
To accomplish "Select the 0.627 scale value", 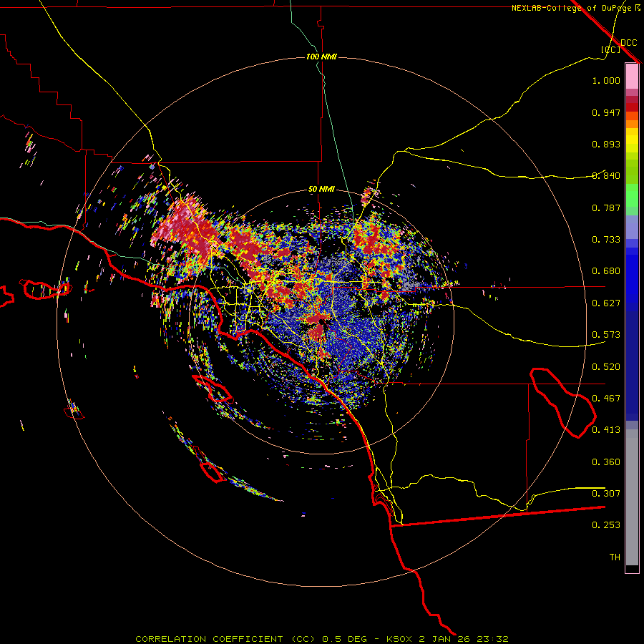I will pyautogui.click(x=606, y=303).
